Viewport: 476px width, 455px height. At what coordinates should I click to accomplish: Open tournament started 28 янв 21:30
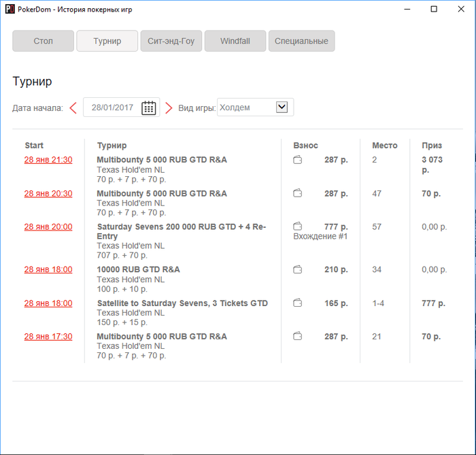click(48, 160)
